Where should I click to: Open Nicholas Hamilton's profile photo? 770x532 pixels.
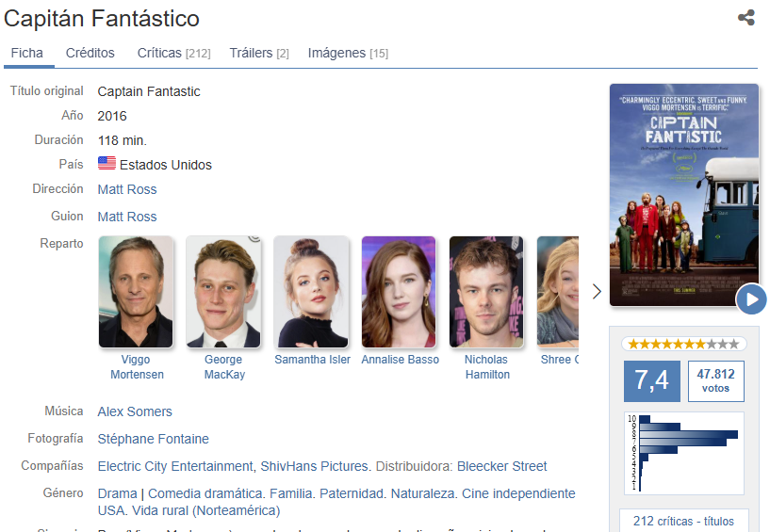486,292
